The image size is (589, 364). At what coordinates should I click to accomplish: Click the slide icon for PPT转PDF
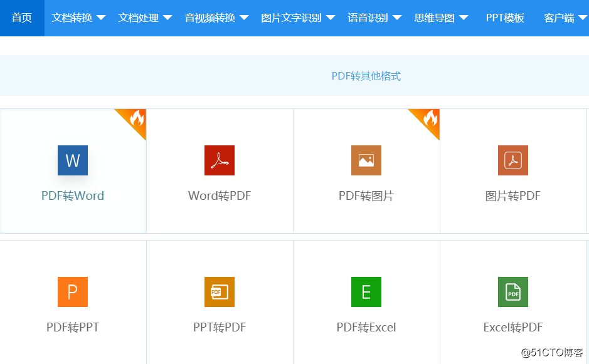tap(220, 292)
